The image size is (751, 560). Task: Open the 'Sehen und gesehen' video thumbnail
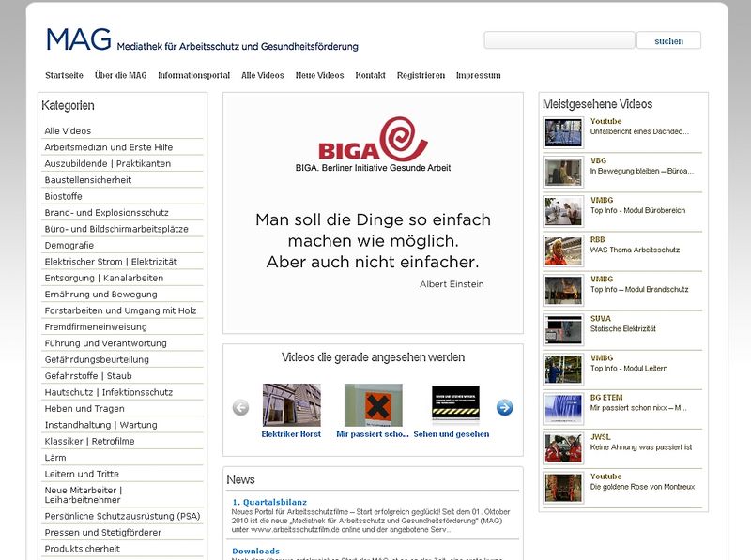tap(455, 405)
